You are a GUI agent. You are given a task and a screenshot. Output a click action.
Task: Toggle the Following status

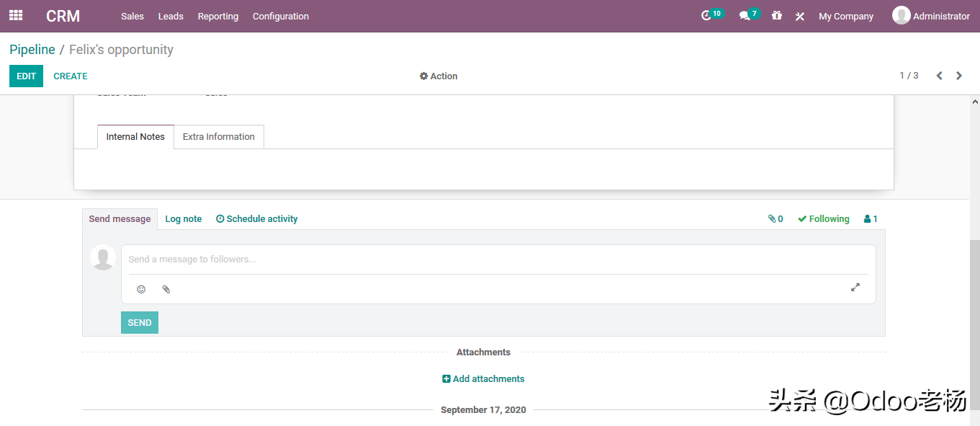(x=823, y=219)
